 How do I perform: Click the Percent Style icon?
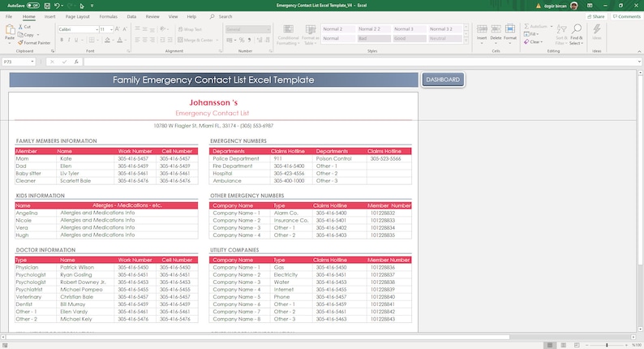coord(242,40)
